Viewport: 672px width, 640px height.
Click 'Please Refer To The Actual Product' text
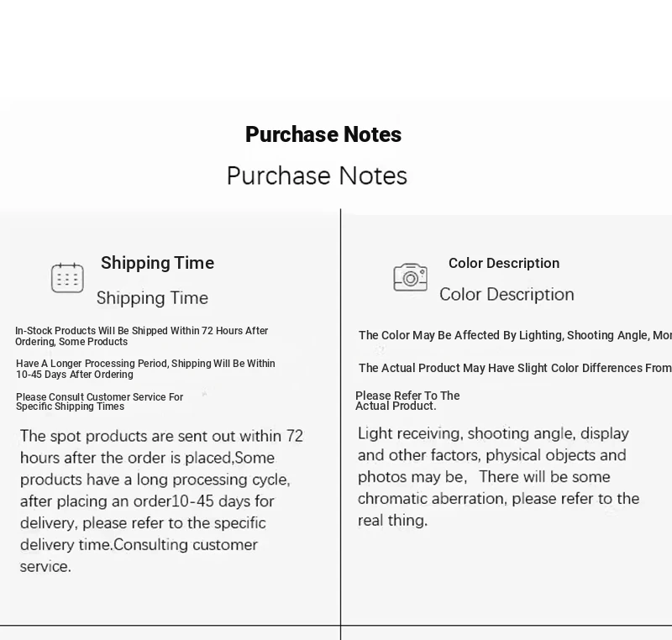pyautogui.click(x=407, y=401)
